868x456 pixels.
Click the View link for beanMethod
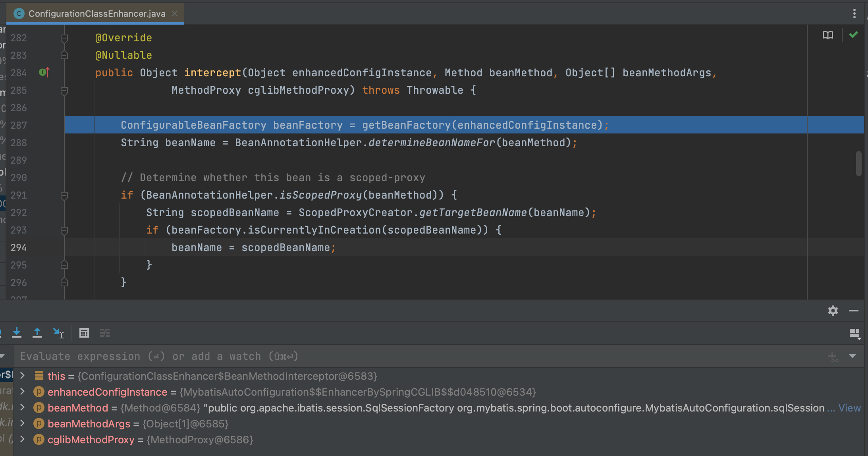pyautogui.click(x=849, y=408)
